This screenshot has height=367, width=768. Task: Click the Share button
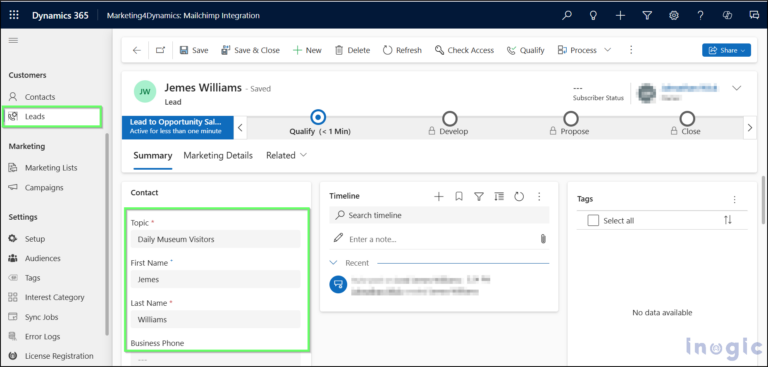(x=726, y=50)
